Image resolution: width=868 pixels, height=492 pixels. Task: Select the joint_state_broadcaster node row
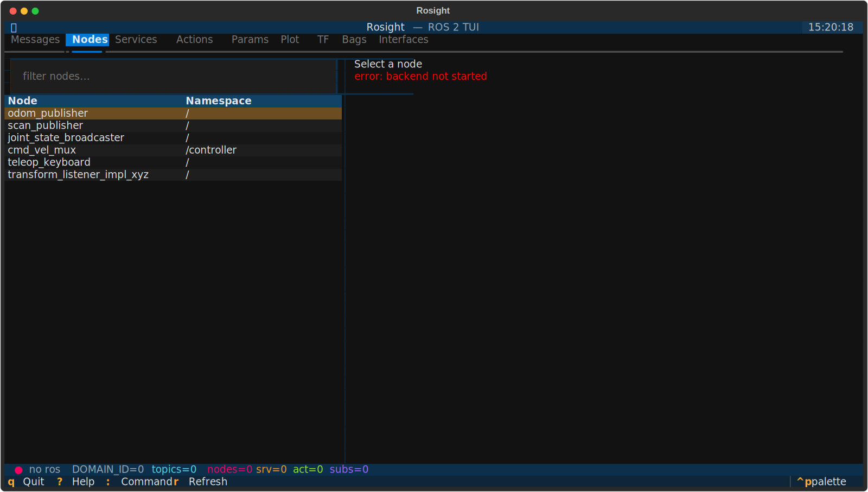tap(173, 138)
